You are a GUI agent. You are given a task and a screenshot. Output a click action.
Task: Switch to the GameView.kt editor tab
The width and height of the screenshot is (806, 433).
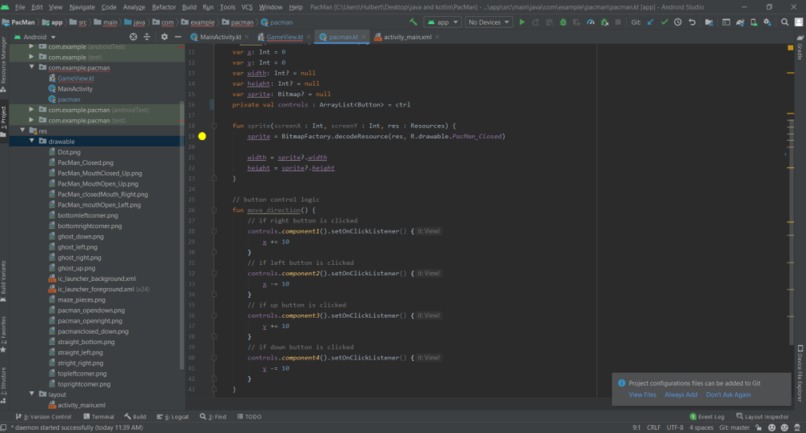[284, 37]
